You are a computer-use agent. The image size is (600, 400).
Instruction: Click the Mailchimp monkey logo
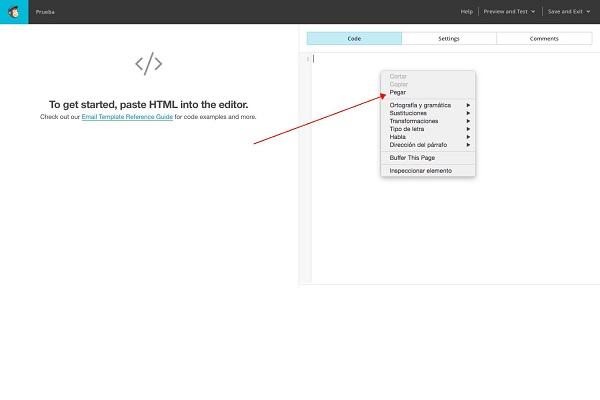pyautogui.click(x=13, y=11)
